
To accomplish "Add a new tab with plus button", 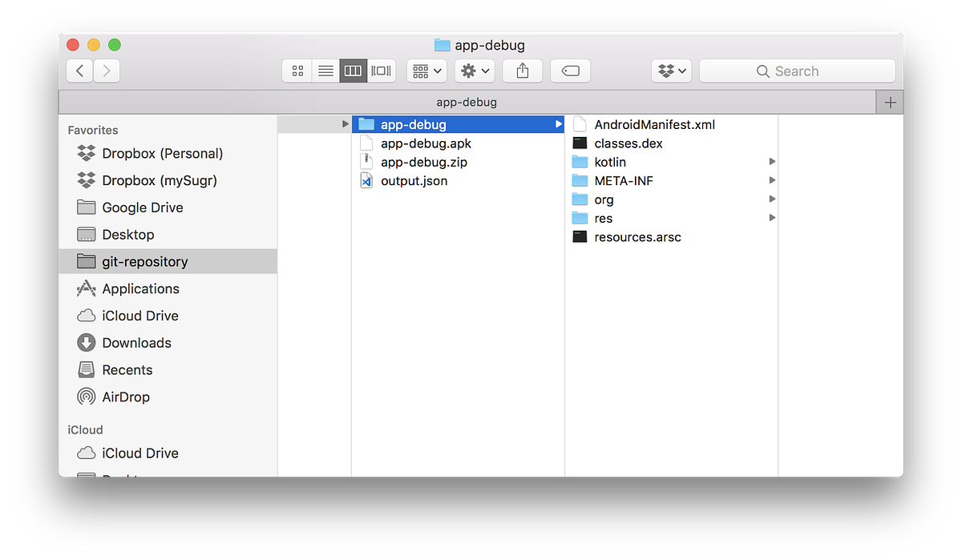I will (x=890, y=102).
